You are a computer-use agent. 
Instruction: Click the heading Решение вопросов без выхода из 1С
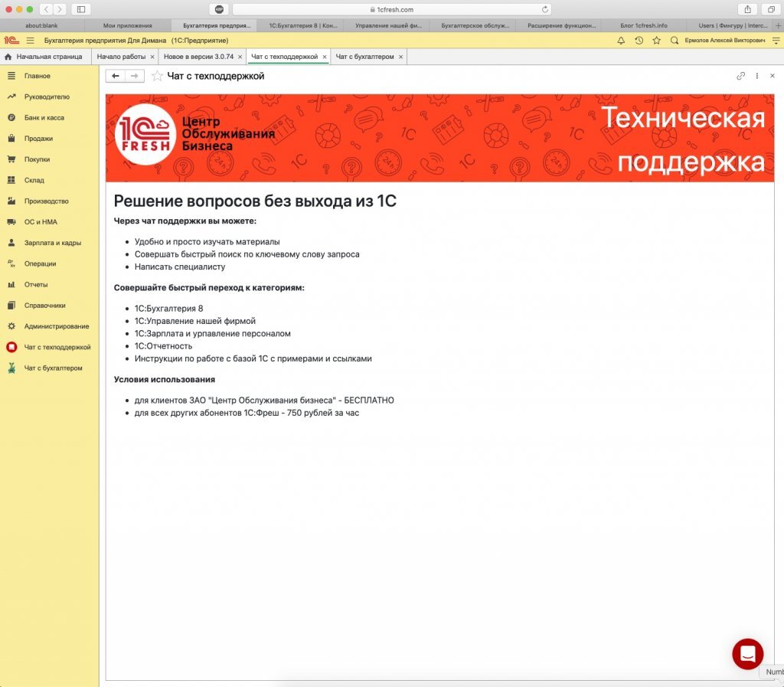pyautogui.click(x=255, y=201)
